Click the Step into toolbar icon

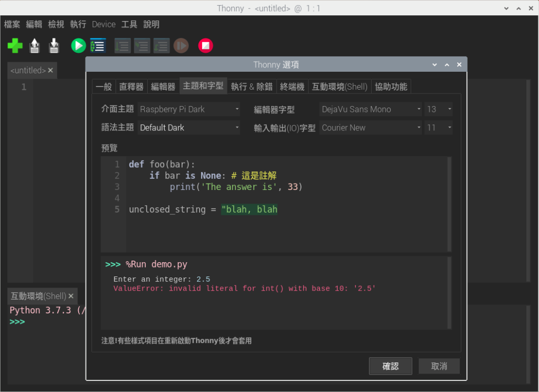coord(142,46)
